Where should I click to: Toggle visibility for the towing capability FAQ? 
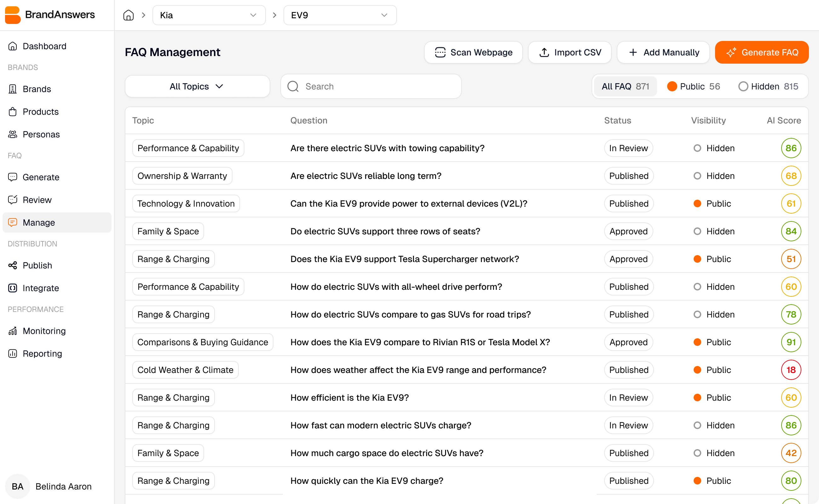(x=697, y=148)
